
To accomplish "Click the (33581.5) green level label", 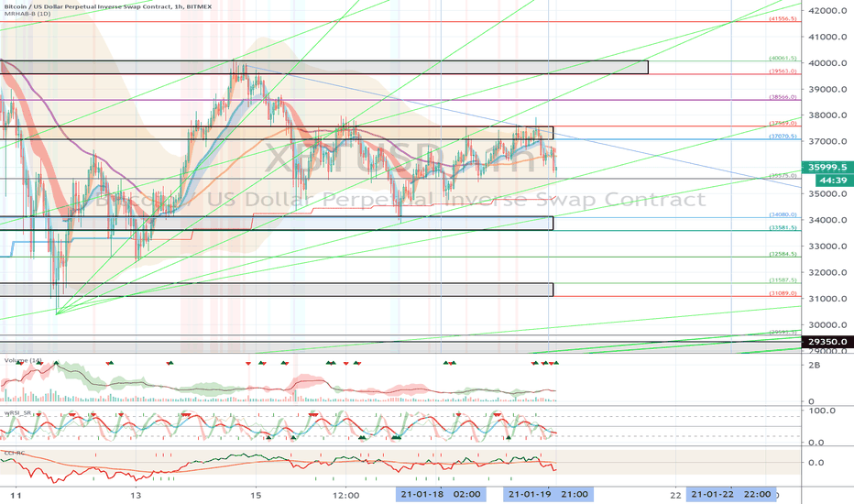I will 783,228.
